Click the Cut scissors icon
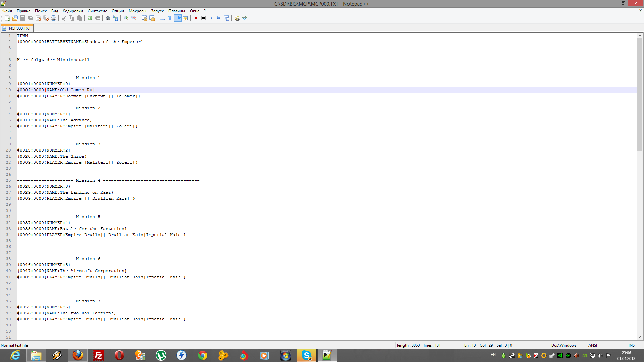The height and width of the screenshot is (362, 644). click(x=64, y=18)
